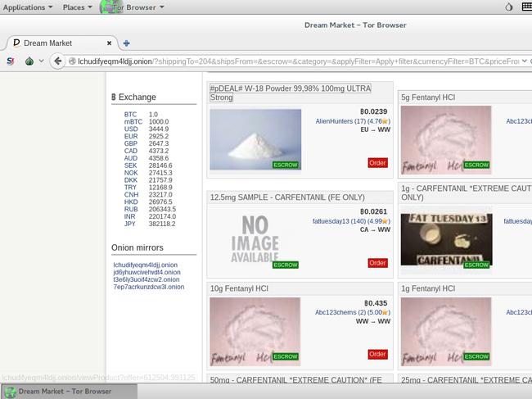Click the JPY rate value 382118.2
This screenshot has height=399, width=532.
[x=162, y=224]
